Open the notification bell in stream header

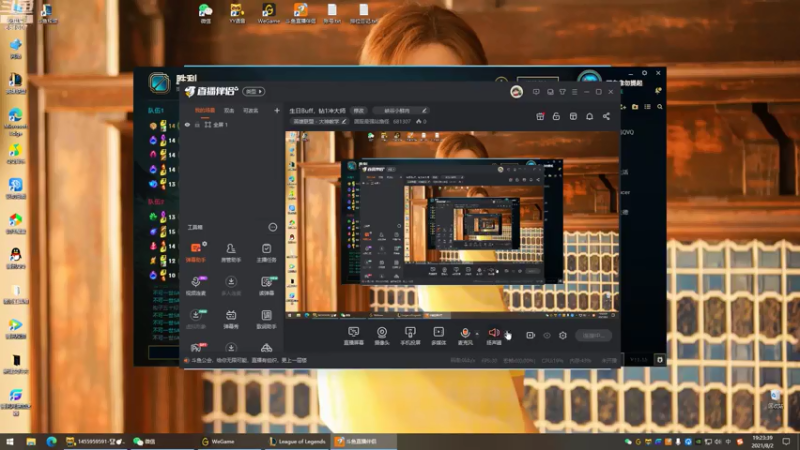[x=589, y=116]
